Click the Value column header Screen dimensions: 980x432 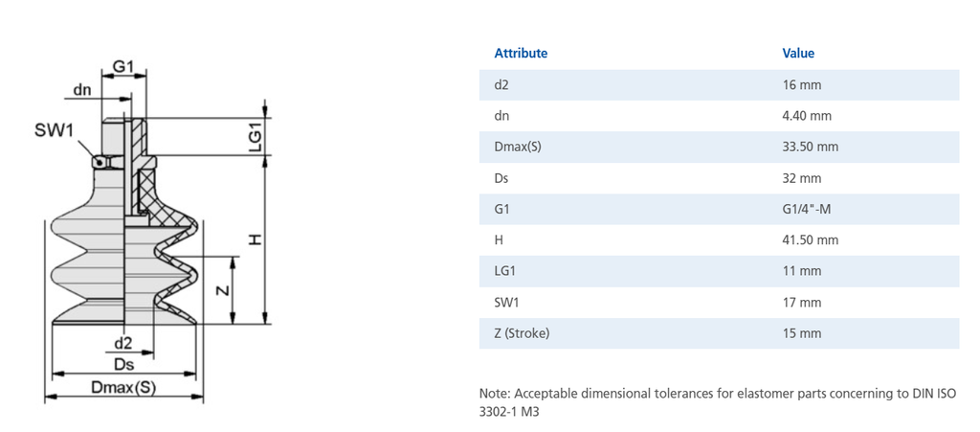coord(798,54)
